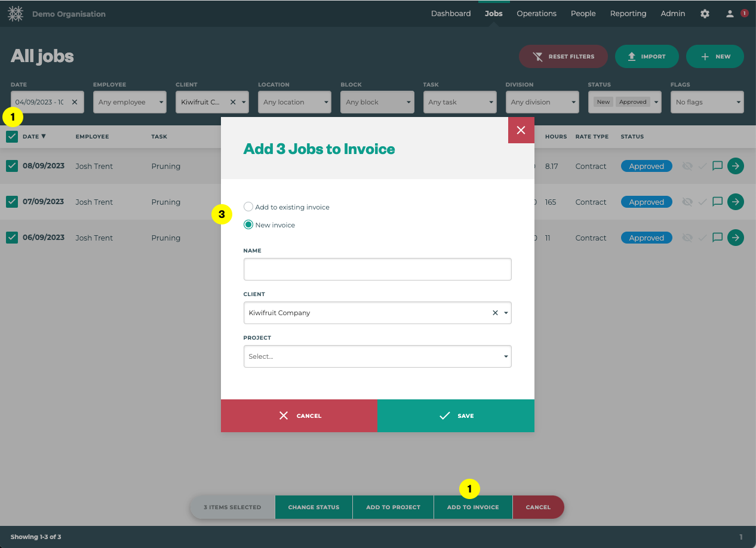Open the user profile icon
Image resolution: width=756 pixels, height=548 pixels.
point(729,14)
